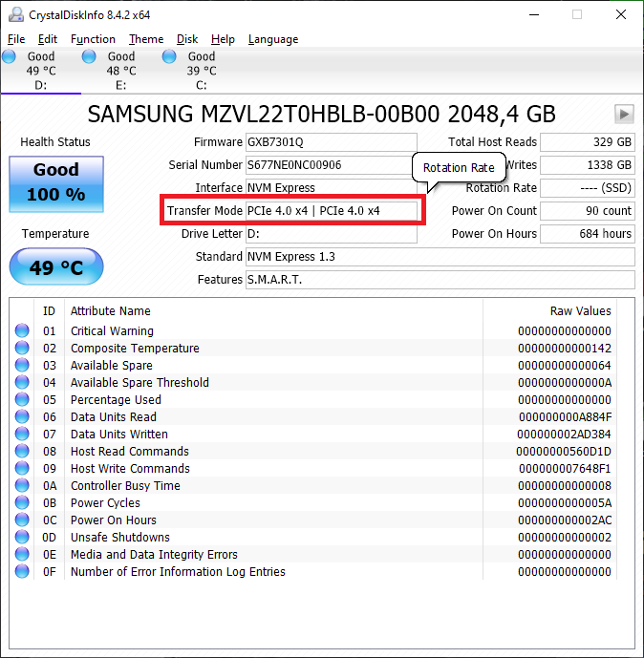Screen dimensions: 644x658
Task: Click the Power On Count value
Action: pyautogui.click(x=588, y=211)
